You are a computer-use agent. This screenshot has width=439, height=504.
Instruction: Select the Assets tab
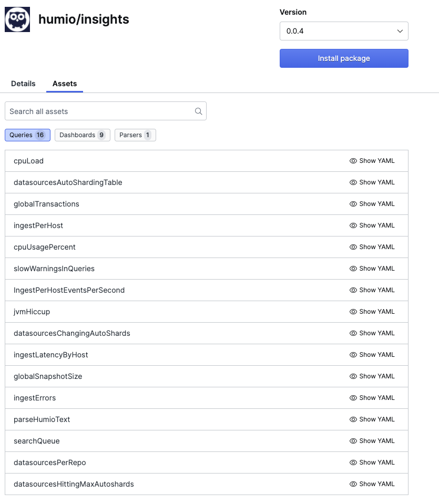[65, 84]
